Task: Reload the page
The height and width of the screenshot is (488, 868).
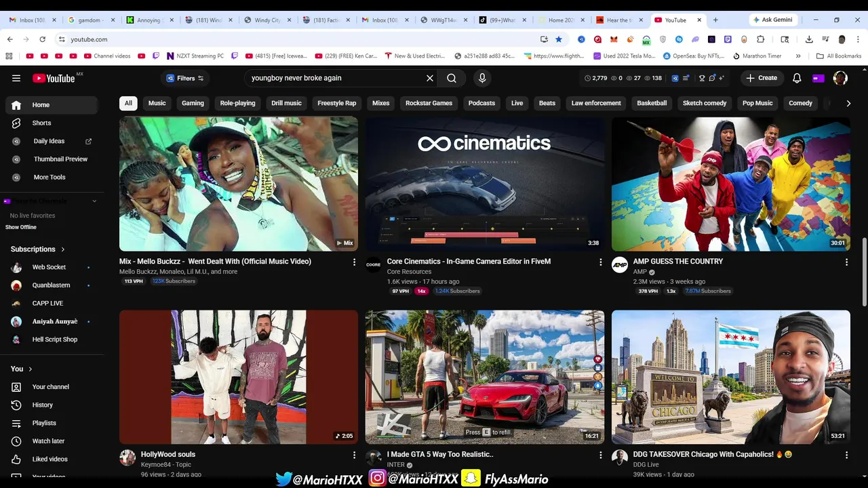Action: point(42,39)
